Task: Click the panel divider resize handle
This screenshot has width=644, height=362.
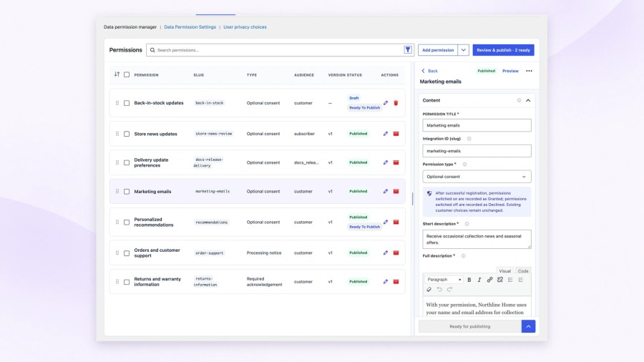Action: coord(412,199)
